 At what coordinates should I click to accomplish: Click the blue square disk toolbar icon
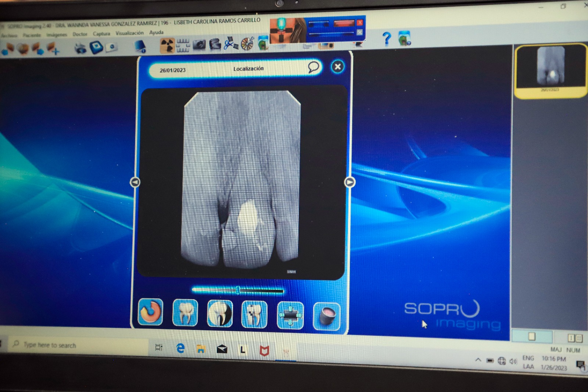tap(96, 47)
